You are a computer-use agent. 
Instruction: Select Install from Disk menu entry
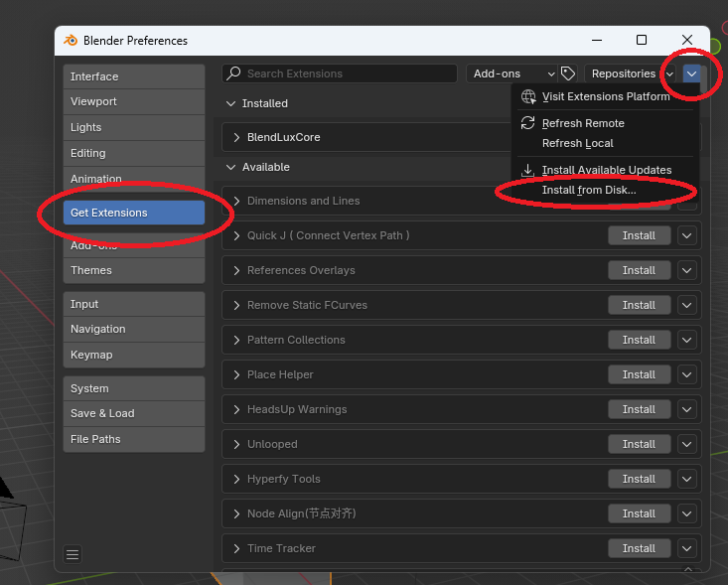click(589, 190)
